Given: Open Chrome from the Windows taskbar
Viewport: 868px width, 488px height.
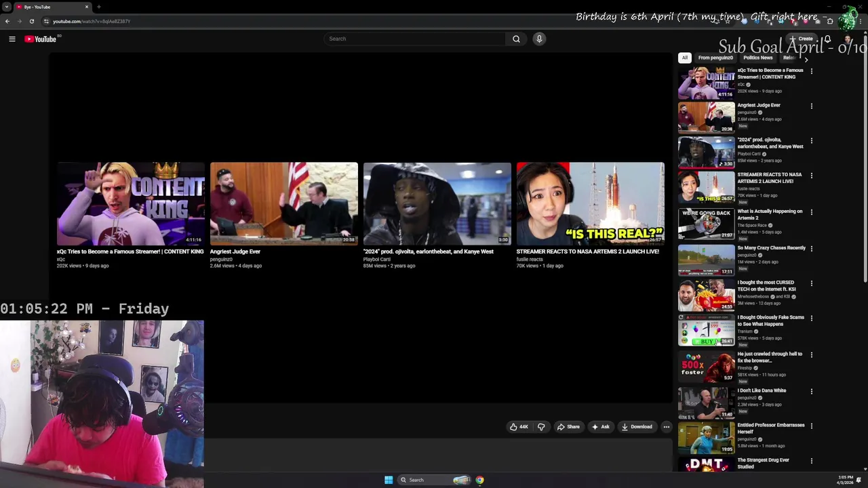Looking at the screenshot, I should pyautogui.click(x=479, y=480).
